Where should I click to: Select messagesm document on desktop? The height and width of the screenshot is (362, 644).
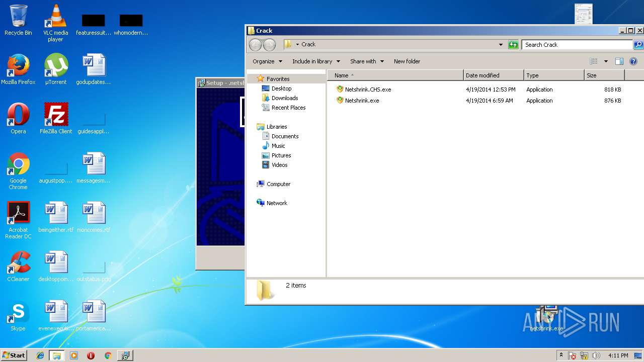tap(93, 168)
